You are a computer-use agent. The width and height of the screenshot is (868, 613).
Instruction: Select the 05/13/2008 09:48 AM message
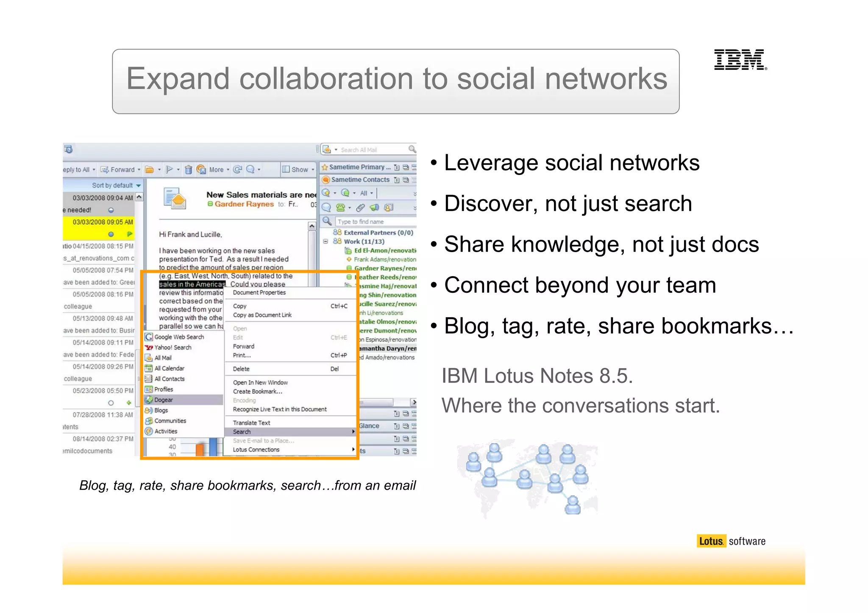(99, 325)
